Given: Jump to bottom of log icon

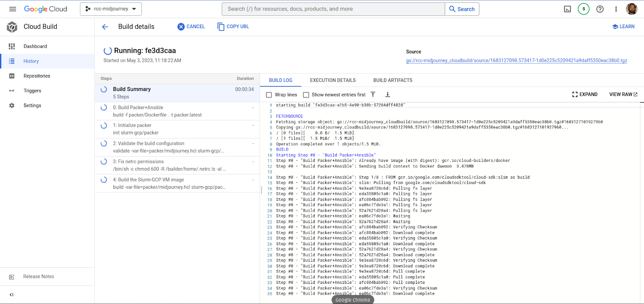Looking at the screenshot, I should pyautogui.click(x=388, y=95).
